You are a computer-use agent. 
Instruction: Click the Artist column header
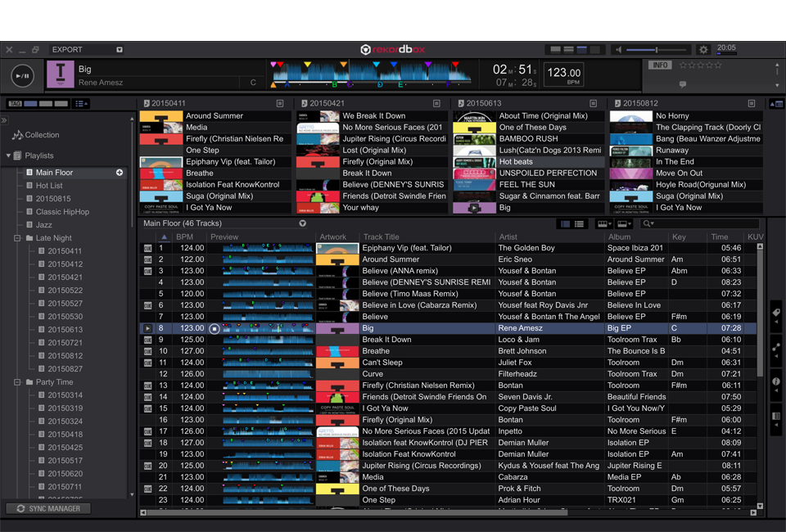point(508,237)
